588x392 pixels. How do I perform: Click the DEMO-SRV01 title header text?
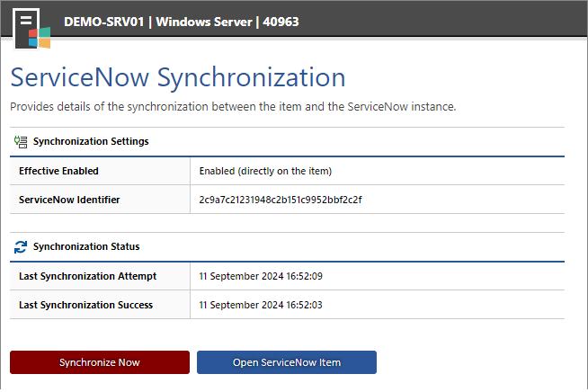104,22
